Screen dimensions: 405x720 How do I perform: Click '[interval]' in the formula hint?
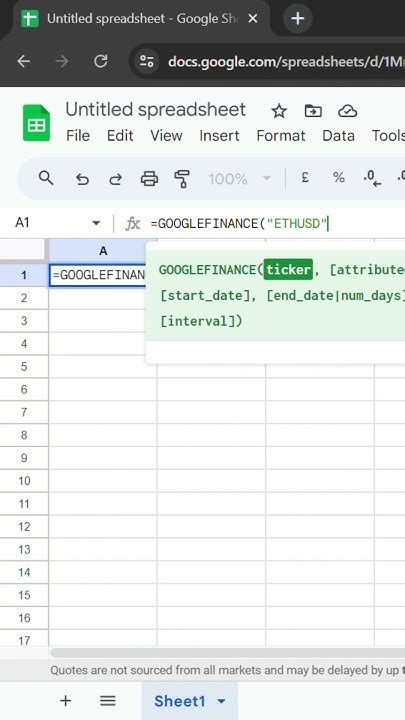pos(197,321)
